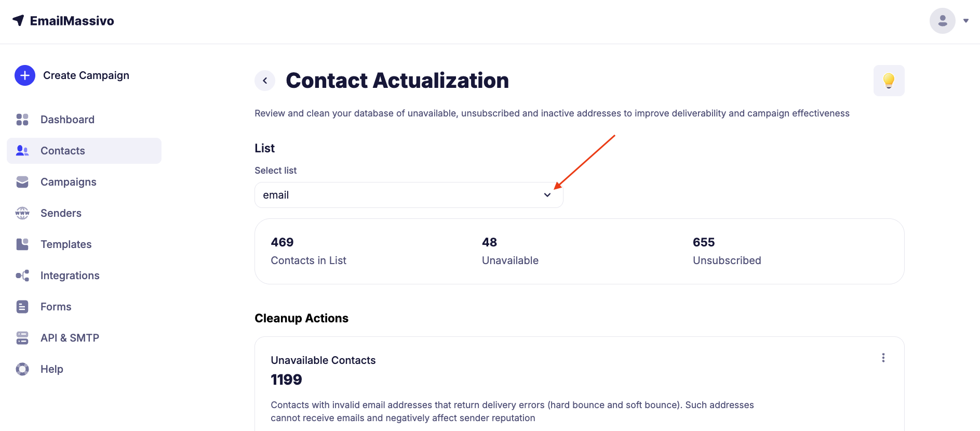Click the Dashboard grid icon

pos(22,120)
